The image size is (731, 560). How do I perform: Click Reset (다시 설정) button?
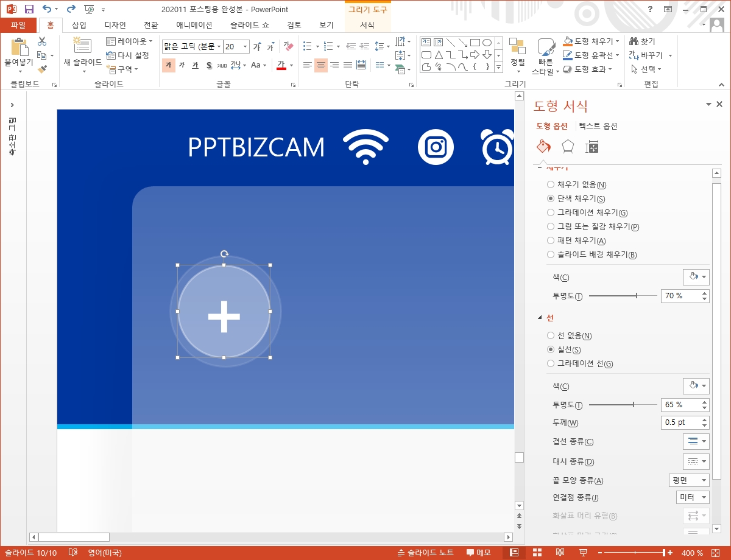pos(127,55)
